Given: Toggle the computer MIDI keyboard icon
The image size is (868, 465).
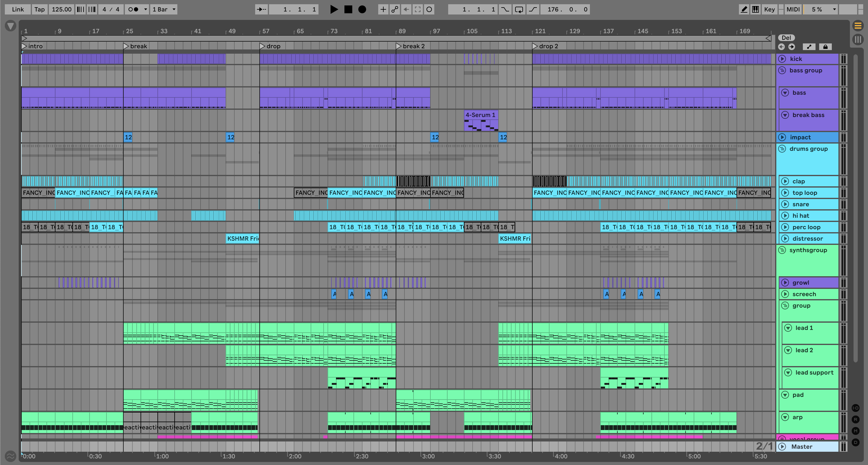Looking at the screenshot, I should point(756,9).
